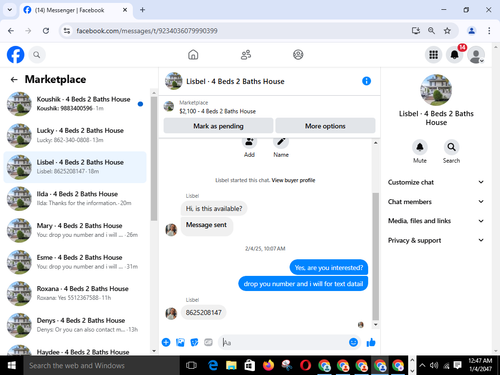This screenshot has width=500, height=375.
Task: Expand the Customize chat section
Action: pyautogui.click(x=436, y=182)
